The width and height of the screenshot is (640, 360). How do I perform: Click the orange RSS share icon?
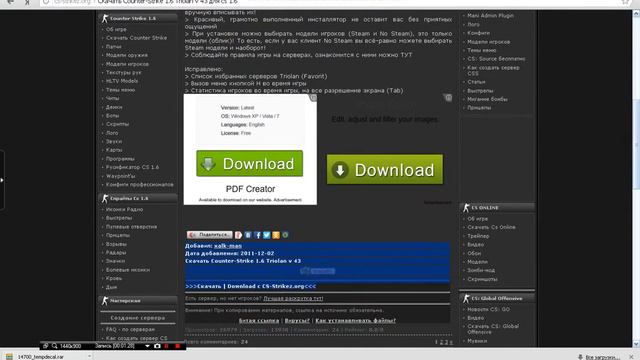[x=276, y=235]
